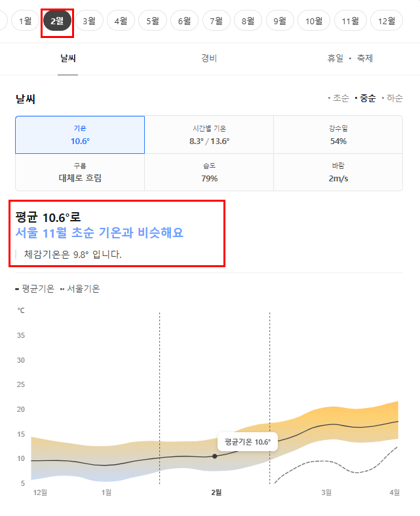Viewport: 420px width, 516px height.
Task: Select the 바람 2m/s weather cell
Action: (338, 172)
